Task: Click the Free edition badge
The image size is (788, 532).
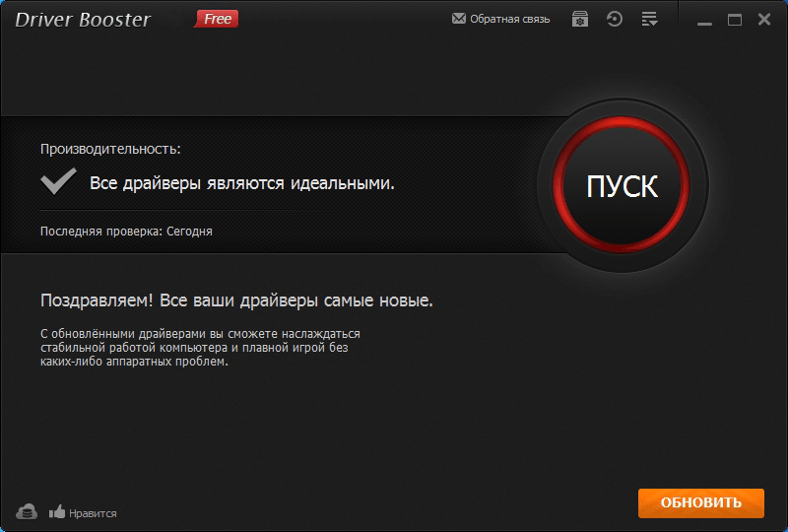Action: (217, 19)
